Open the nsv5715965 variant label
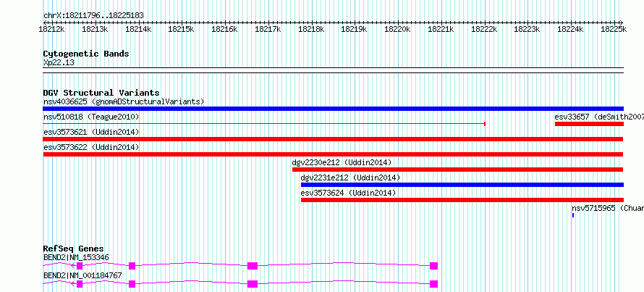Image resolution: width=644 pixels, height=292 pixels. (608, 208)
